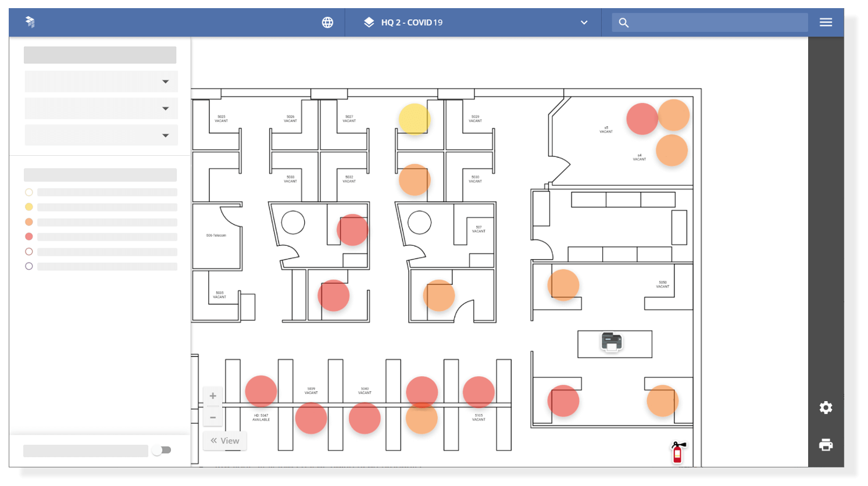The width and height of the screenshot is (868, 486).
Task: Open the hamburger main menu
Action: point(826,22)
